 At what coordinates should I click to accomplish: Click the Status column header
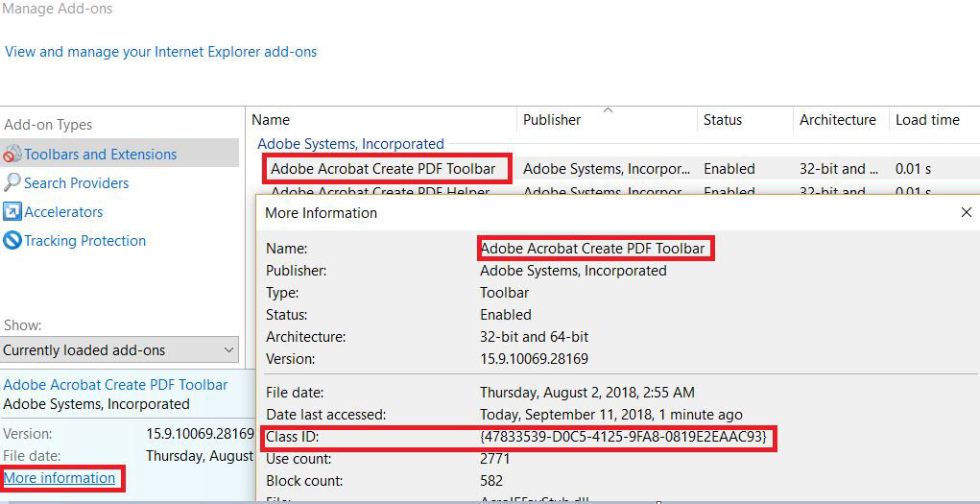tap(723, 120)
